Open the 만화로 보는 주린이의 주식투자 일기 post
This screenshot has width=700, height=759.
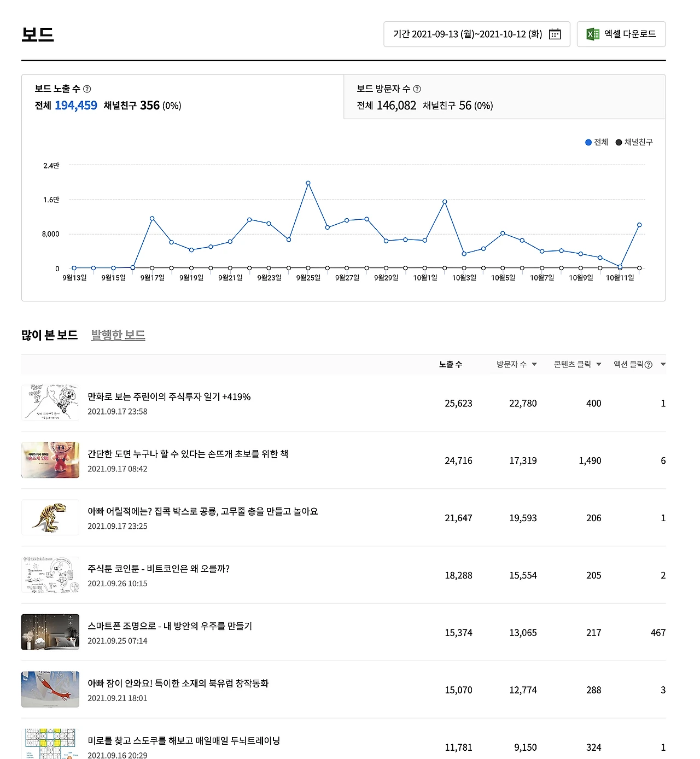(x=169, y=397)
